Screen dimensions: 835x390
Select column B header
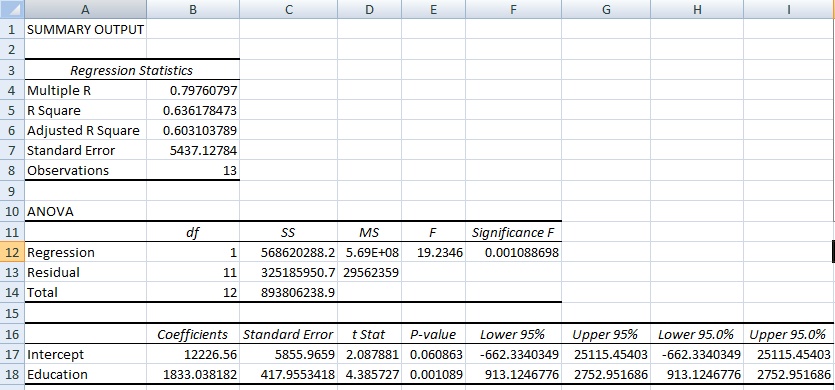[x=193, y=9]
